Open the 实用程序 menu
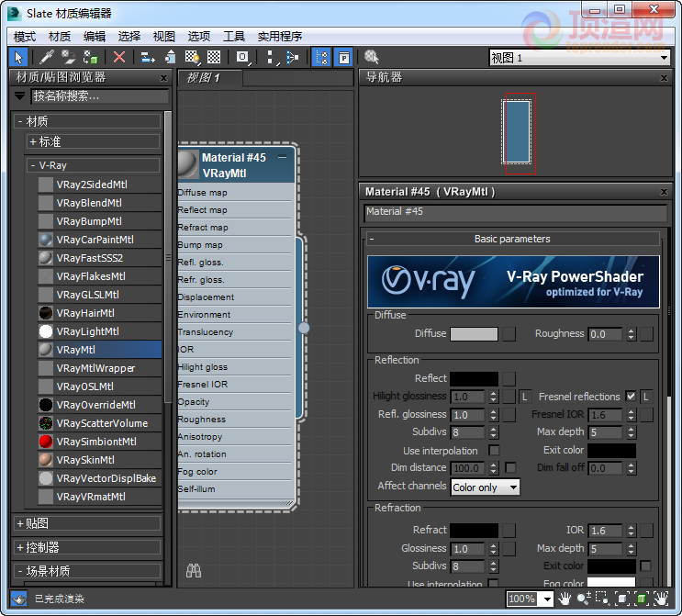 [x=280, y=36]
